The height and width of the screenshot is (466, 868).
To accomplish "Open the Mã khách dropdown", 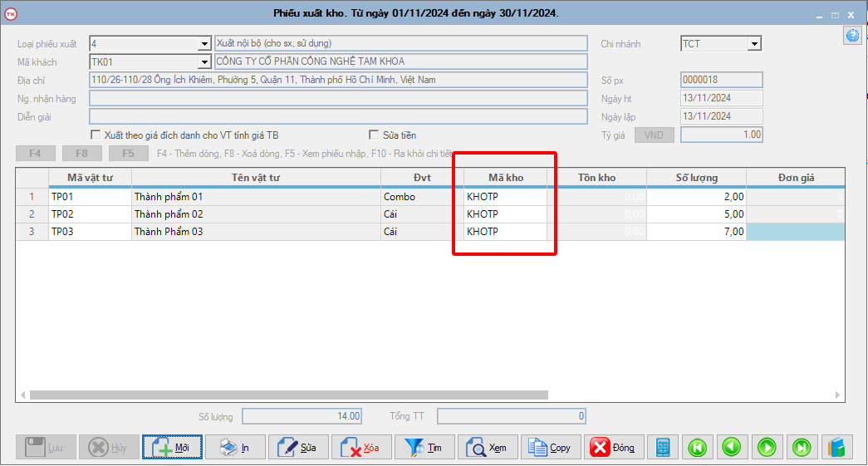I will click(x=204, y=62).
